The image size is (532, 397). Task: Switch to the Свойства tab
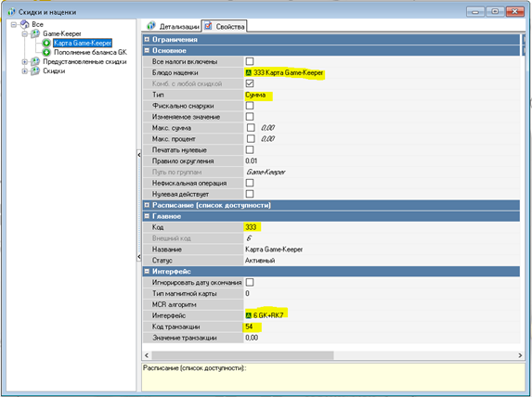coord(225,26)
